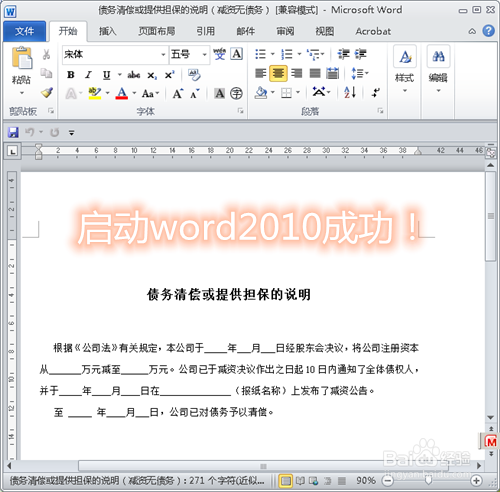Image resolution: width=500 pixels, height=492 pixels.
Task: Apply superscript formatting
Action: click(x=169, y=75)
